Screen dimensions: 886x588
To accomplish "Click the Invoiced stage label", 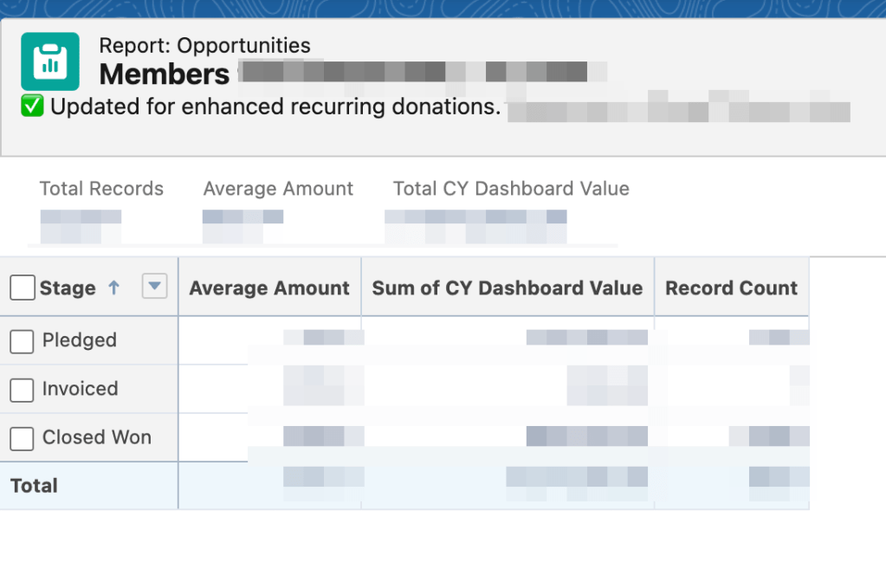I will (x=81, y=389).
